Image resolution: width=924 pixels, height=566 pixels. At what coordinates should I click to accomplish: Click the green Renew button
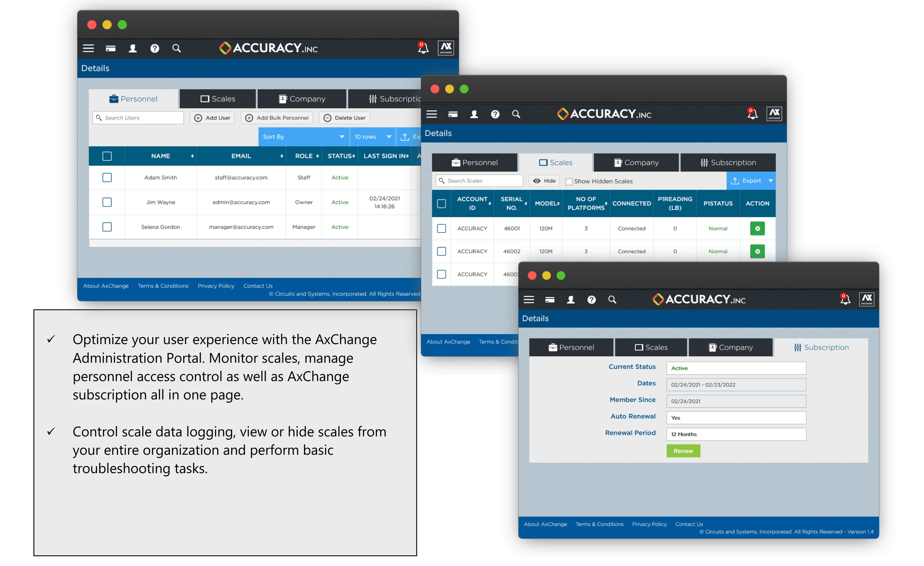[x=683, y=451]
